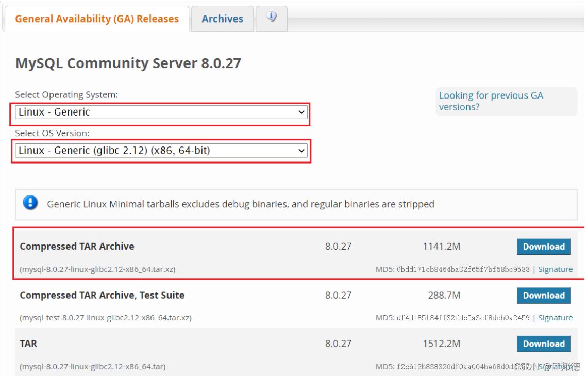Image resolution: width=588 pixels, height=376 pixels.
Task: Click the MySQL Community Server 8.0.27 heading
Action: [128, 63]
